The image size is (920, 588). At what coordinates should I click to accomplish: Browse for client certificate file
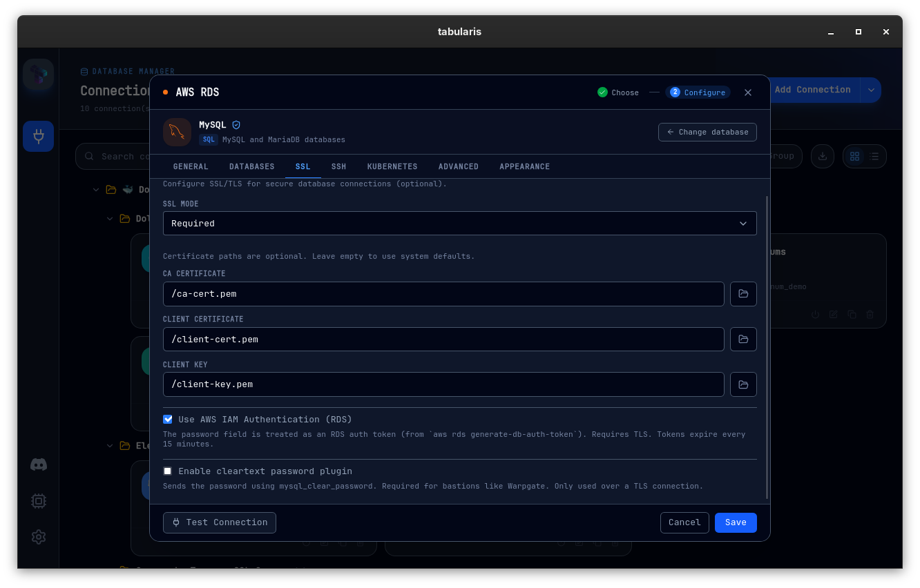(x=743, y=339)
